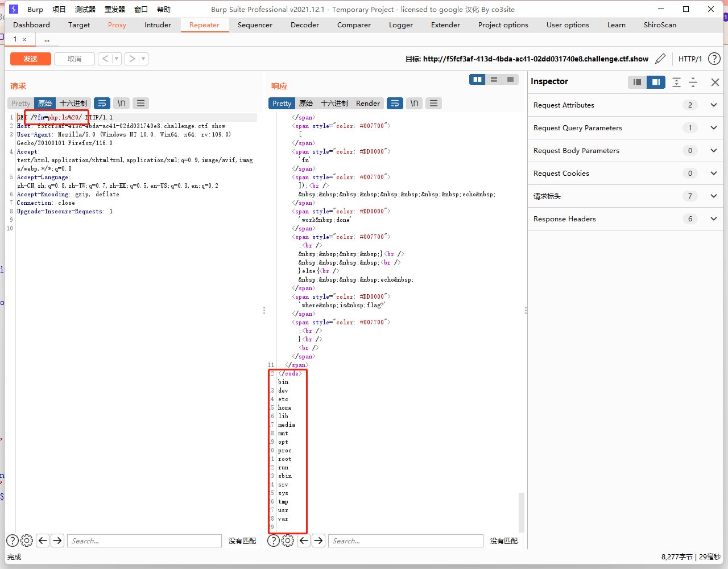Open the 重发器 menu
This screenshot has height=569, width=728.
114,9
